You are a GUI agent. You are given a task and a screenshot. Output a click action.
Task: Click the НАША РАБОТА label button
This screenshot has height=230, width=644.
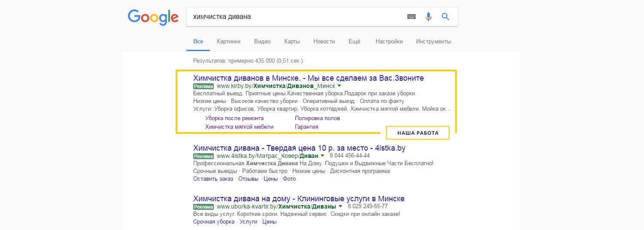(418, 133)
